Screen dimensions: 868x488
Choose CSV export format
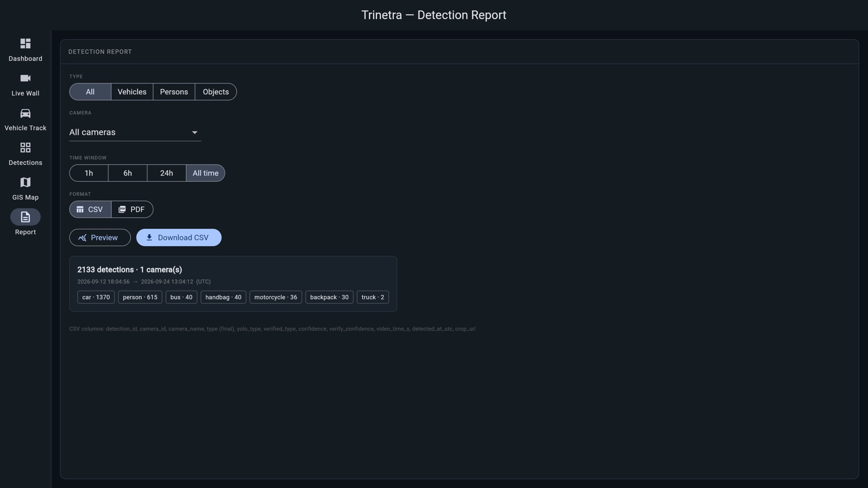coord(90,209)
